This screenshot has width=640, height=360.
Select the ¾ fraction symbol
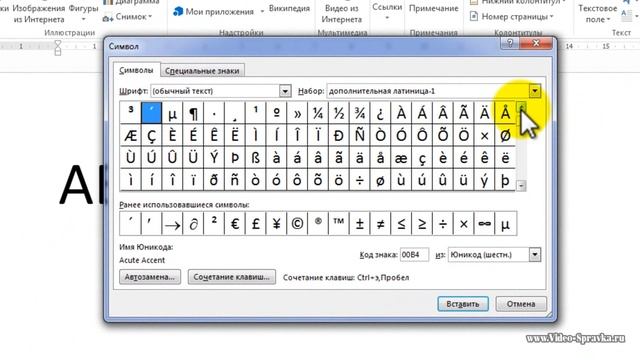pos(360,113)
